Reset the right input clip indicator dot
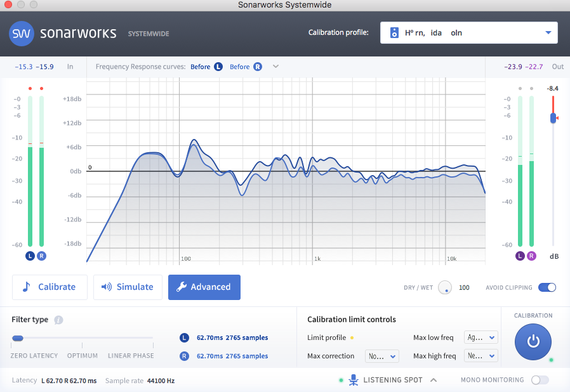This screenshot has height=392, width=570. coord(41,88)
